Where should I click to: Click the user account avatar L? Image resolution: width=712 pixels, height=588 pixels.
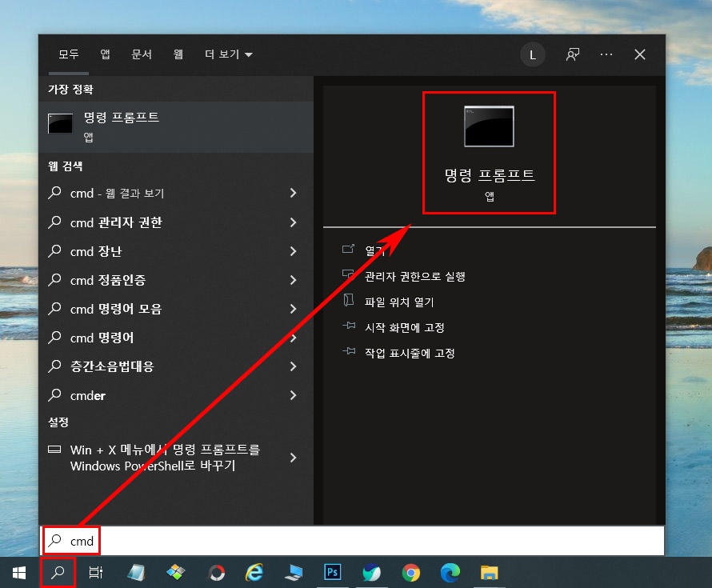533,54
